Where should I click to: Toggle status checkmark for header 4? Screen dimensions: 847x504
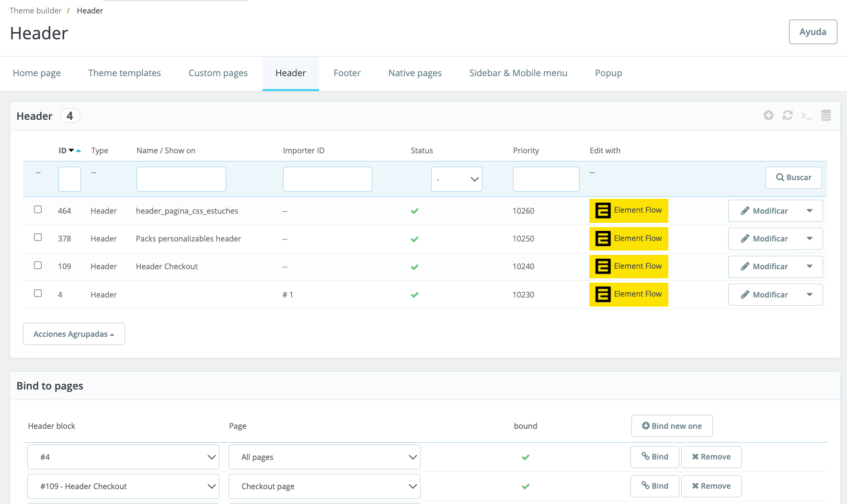[x=415, y=295]
